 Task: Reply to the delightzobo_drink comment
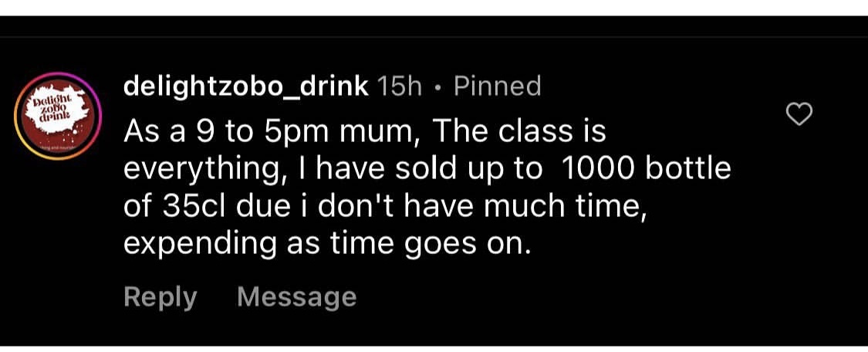(x=160, y=297)
